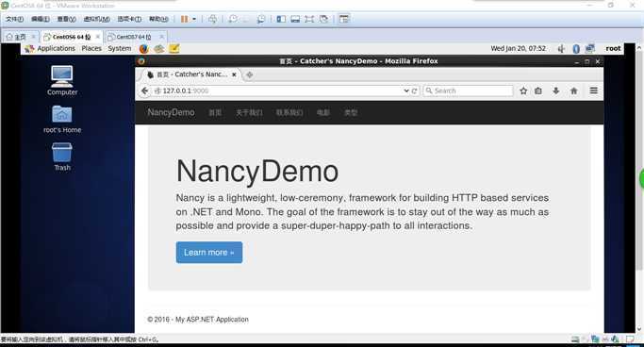The height and width of the screenshot is (347, 644).
Task: Toggle the thumbnail bar view icon
Action: coord(295,19)
